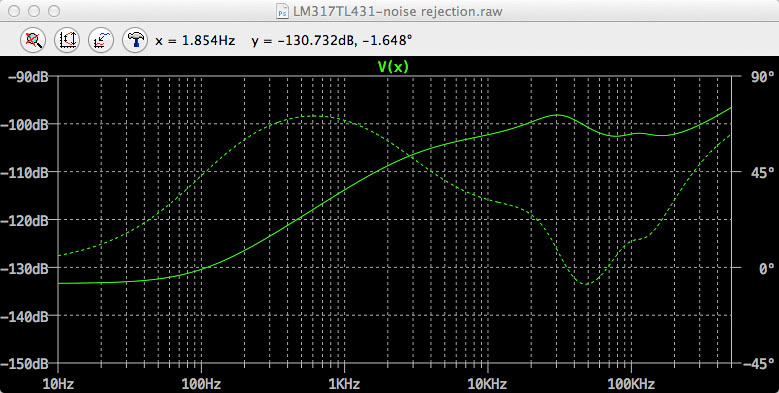Click the -120dB left axis label
This screenshot has height=393, width=779.
point(24,220)
